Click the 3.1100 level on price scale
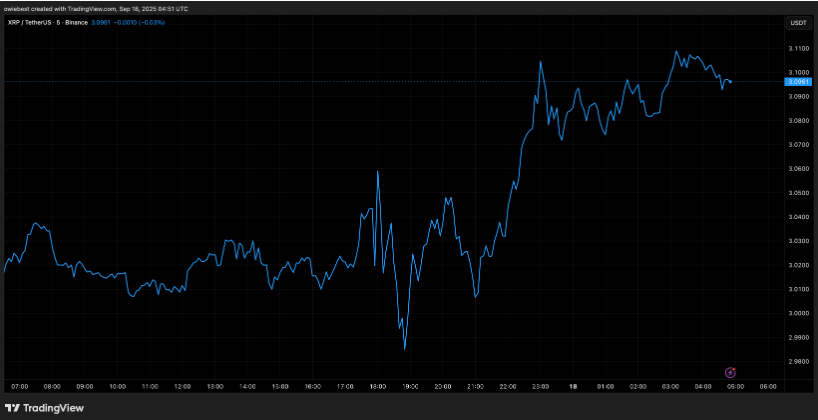Screen dimensions: 818x420 pos(798,48)
